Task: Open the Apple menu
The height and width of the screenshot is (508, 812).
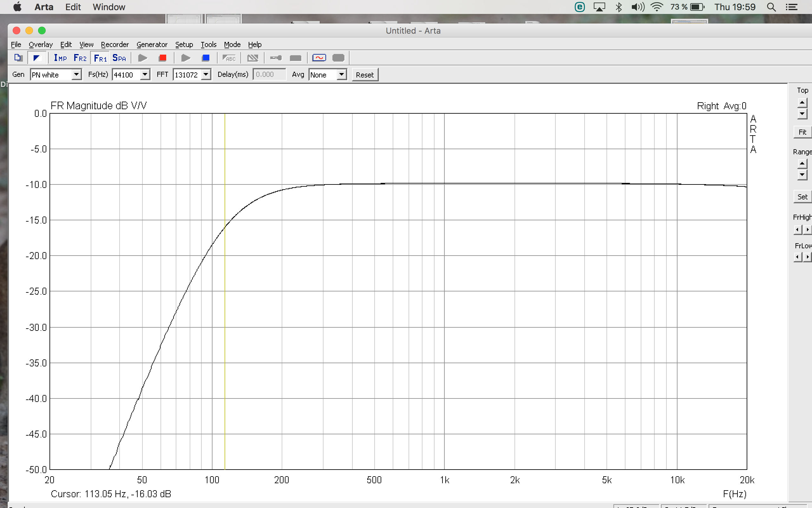Action: pyautogui.click(x=17, y=7)
